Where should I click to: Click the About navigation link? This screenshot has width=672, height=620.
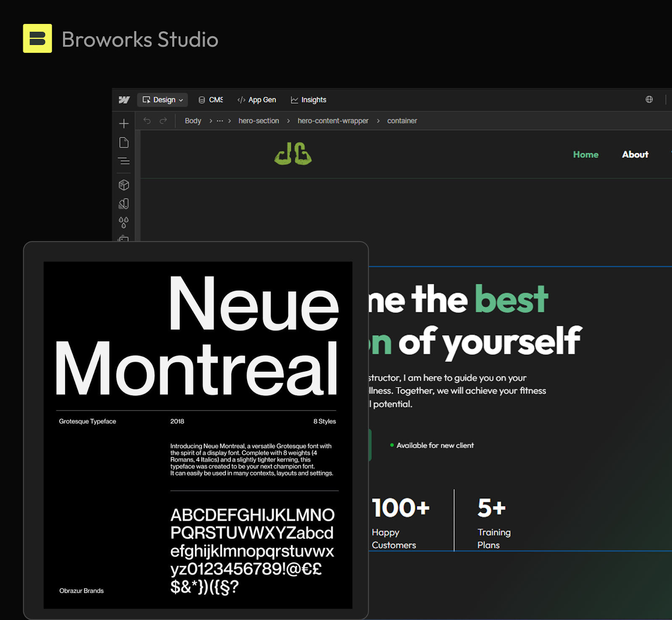[x=635, y=154]
